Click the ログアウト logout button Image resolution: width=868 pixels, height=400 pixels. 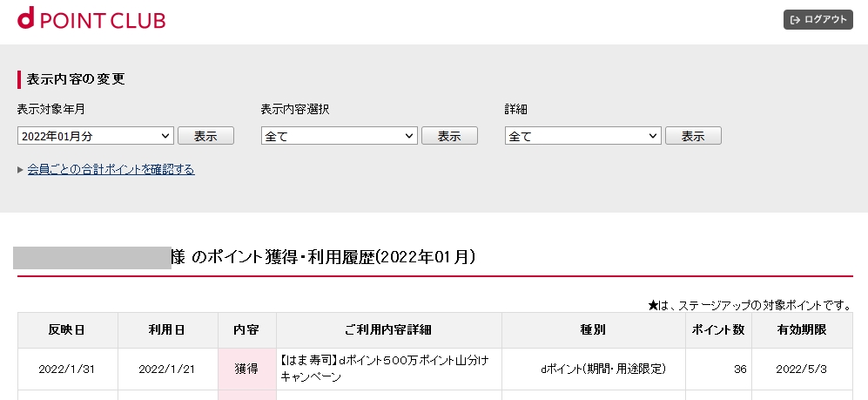pos(818,19)
